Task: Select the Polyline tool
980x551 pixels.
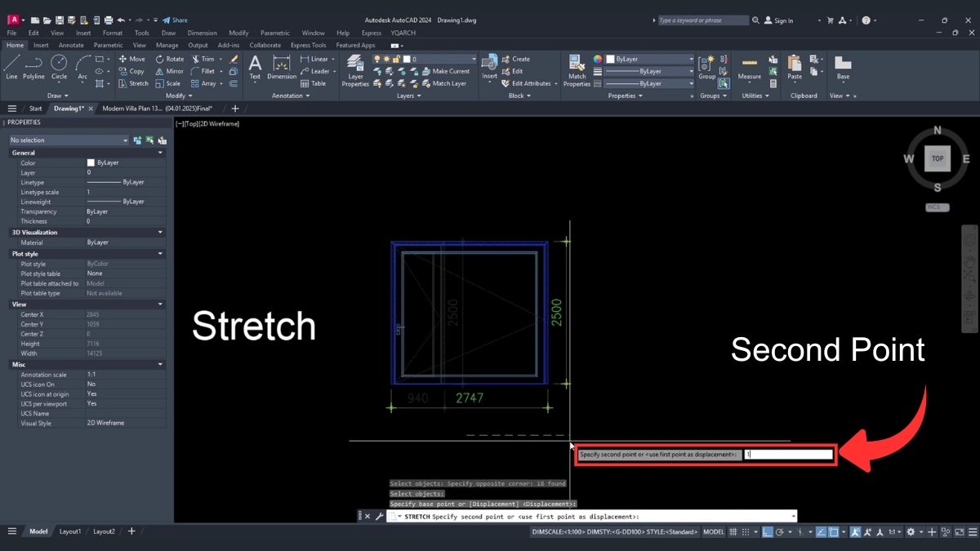Action: pyautogui.click(x=33, y=67)
